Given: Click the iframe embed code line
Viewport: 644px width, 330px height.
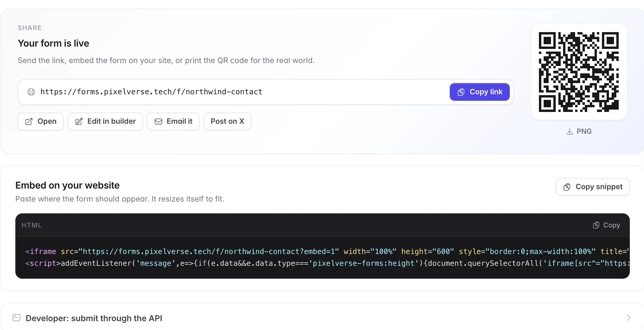Looking at the screenshot, I should pyautogui.click(x=327, y=252).
